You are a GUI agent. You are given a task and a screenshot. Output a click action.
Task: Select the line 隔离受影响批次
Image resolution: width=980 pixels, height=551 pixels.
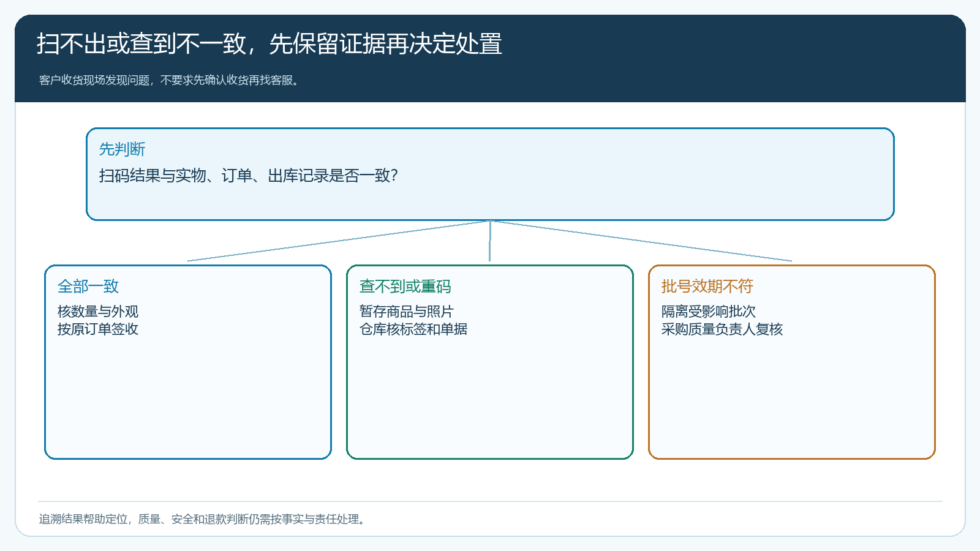(709, 312)
